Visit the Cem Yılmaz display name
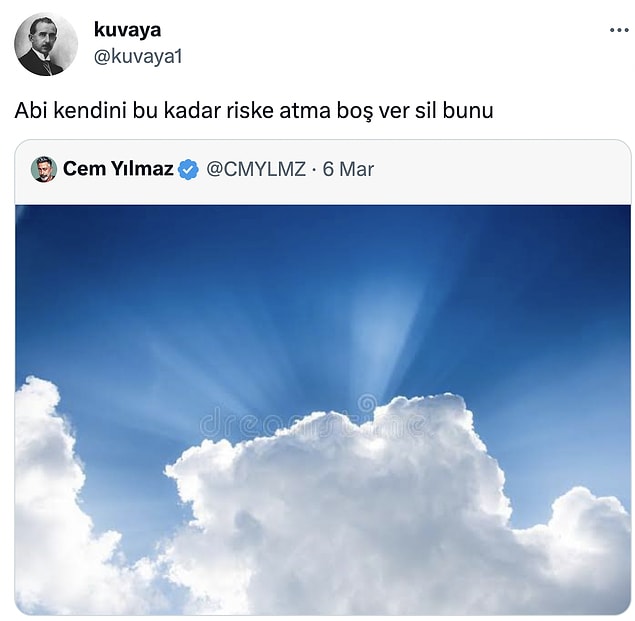The width and height of the screenshot is (635, 621). (x=118, y=169)
